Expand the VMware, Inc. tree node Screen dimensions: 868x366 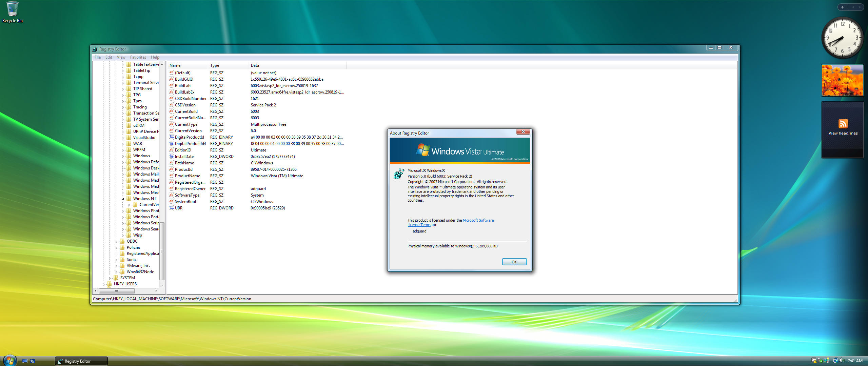pyautogui.click(x=116, y=266)
